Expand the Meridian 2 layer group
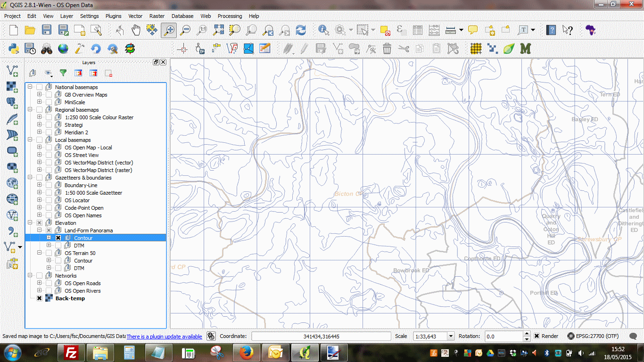 click(39, 132)
